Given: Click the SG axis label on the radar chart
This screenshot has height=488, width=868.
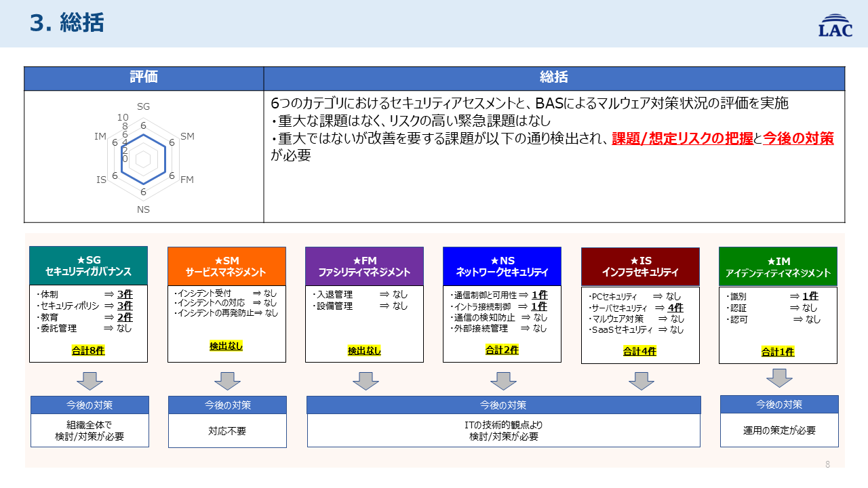Looking at the screenshot, I should (144, 106).
